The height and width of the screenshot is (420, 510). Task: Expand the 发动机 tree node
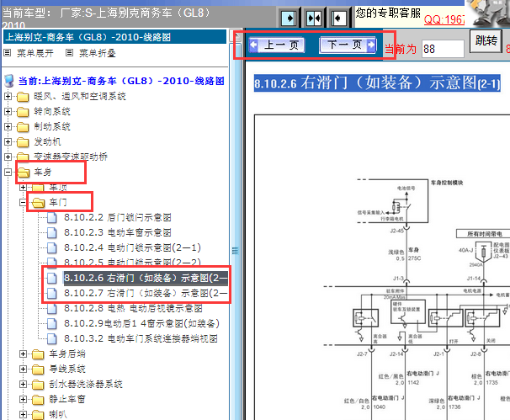(8, 142)
